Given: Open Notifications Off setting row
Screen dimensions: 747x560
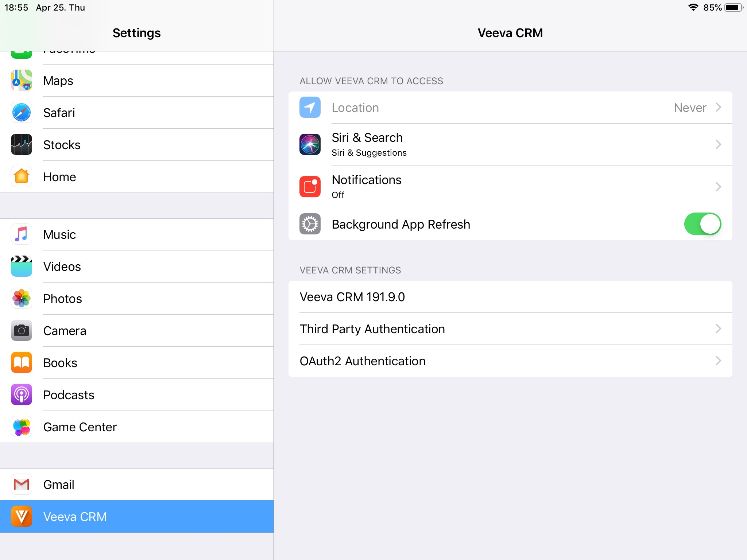Looking at the screenshot, I should 511,187.
